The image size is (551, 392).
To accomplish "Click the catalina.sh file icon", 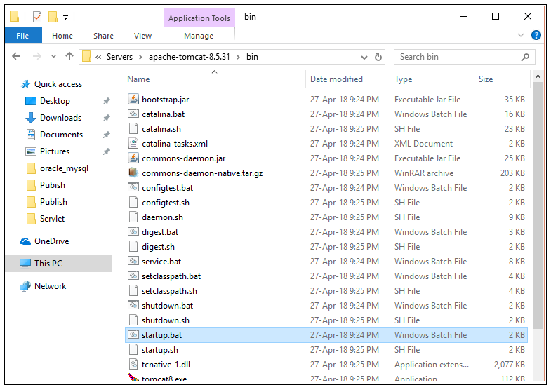I will 133,129.
